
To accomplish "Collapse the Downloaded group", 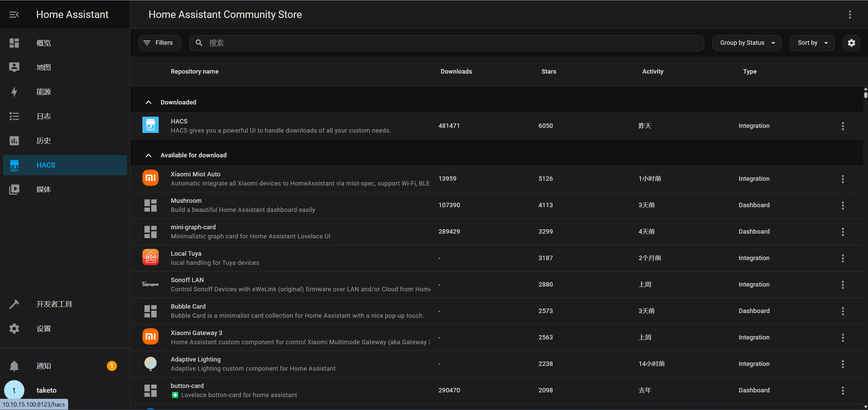I will click(148, 102).
